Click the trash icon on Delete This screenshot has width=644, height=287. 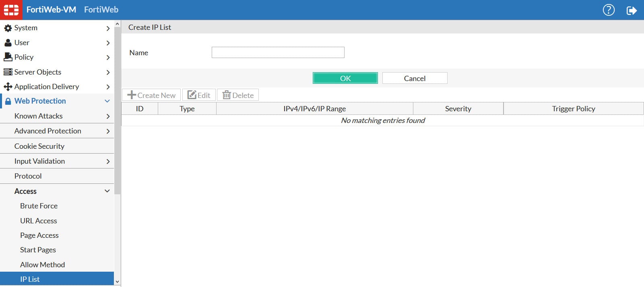point(227,95)
